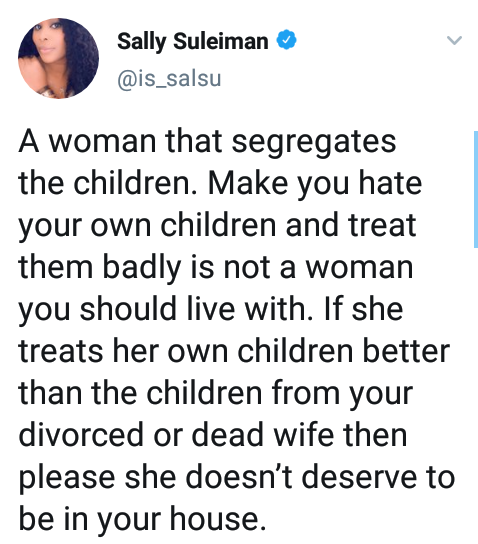Select the word 'segregates' in the tweet
Viewport: 478px width, 544px height.
[x=314, y=143]
